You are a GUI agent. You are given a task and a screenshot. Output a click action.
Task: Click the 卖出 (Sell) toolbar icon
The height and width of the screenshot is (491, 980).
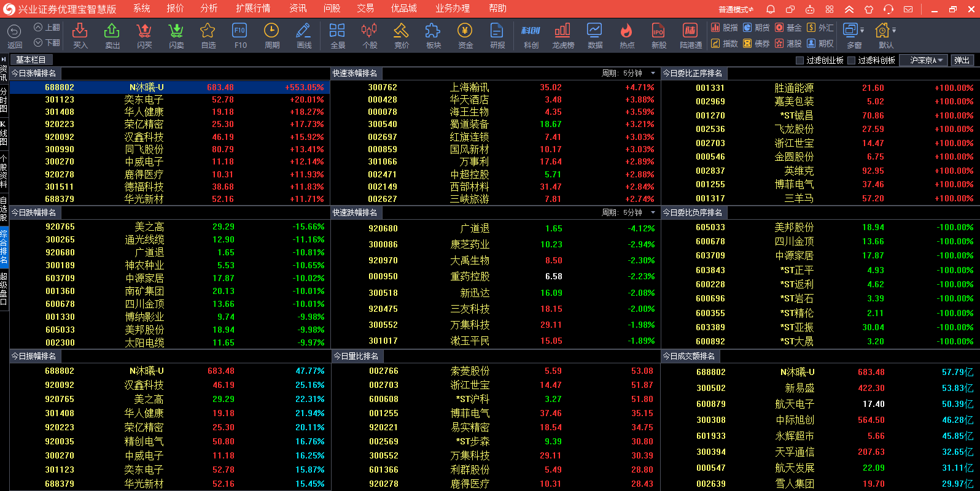tap(112, 35)
